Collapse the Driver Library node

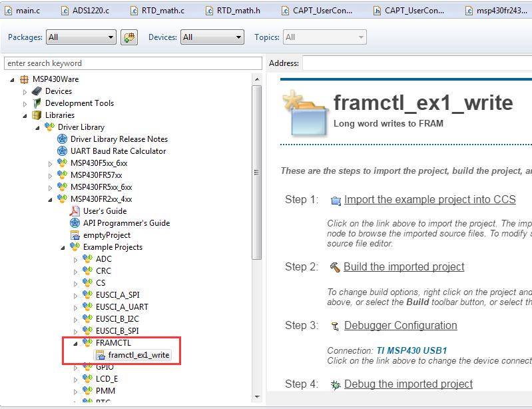pos(37,128)
